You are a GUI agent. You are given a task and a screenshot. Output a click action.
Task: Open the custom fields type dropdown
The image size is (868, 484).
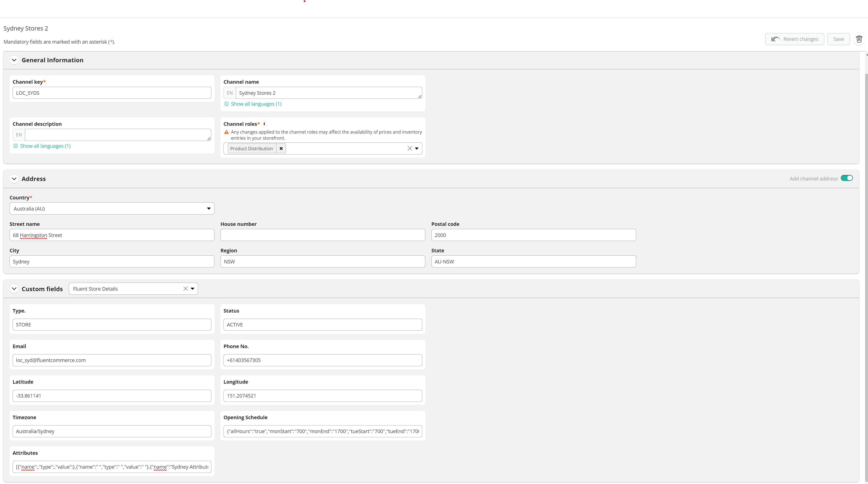[192, 289]
